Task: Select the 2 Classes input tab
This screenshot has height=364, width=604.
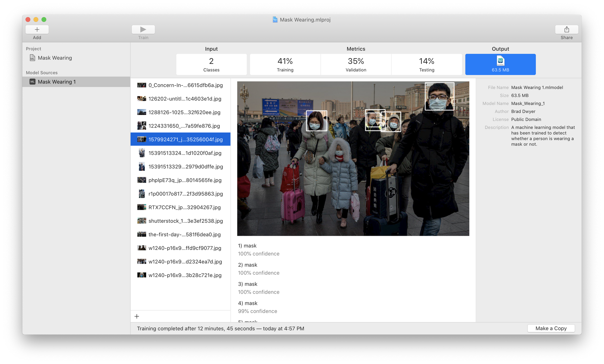Action: (211, 65)
